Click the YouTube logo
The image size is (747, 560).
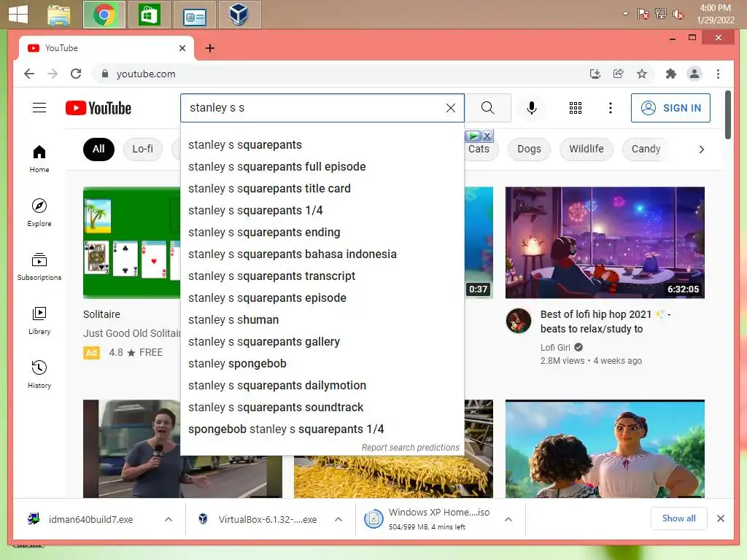[98, 108]
